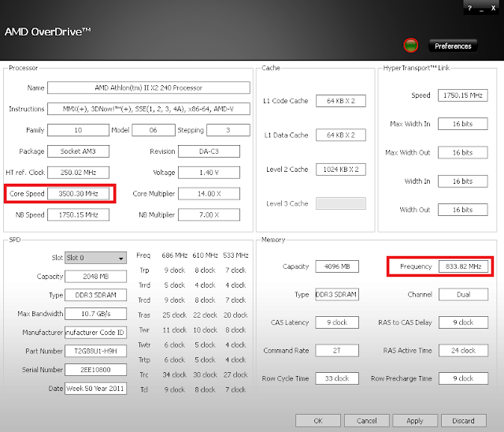
Task: Click the Row Precharge Time field
Action: coord(463,378)
